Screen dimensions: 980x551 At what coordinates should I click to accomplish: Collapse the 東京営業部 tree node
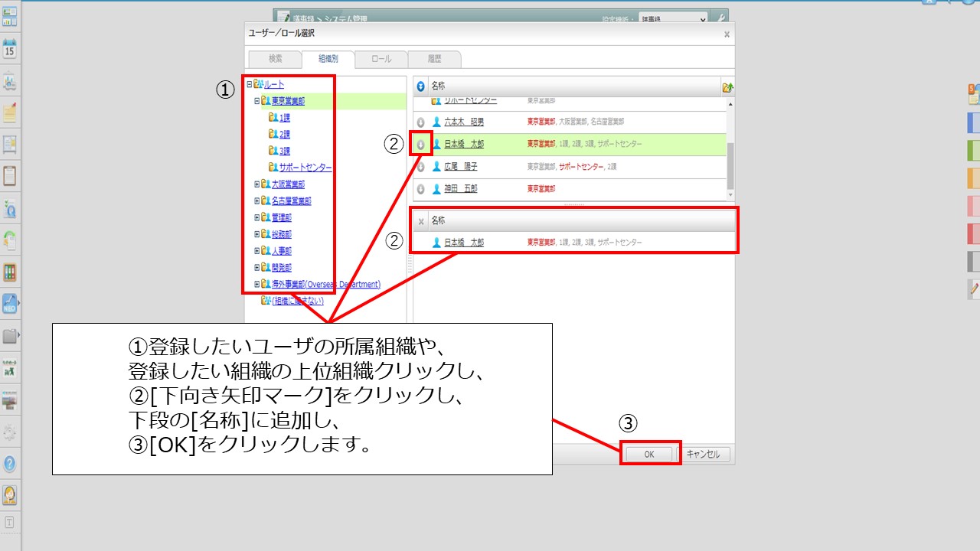pyautogui.click(x=257, y=101)
